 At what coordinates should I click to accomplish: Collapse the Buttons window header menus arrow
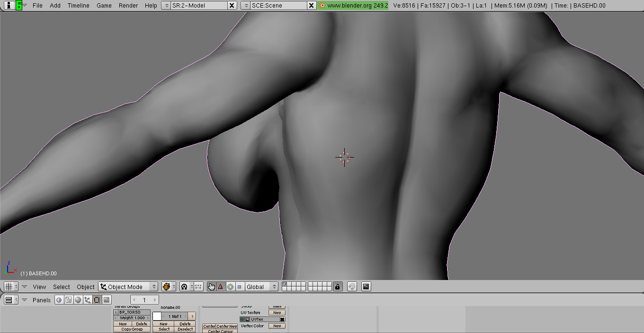click(x=24, y=300)
